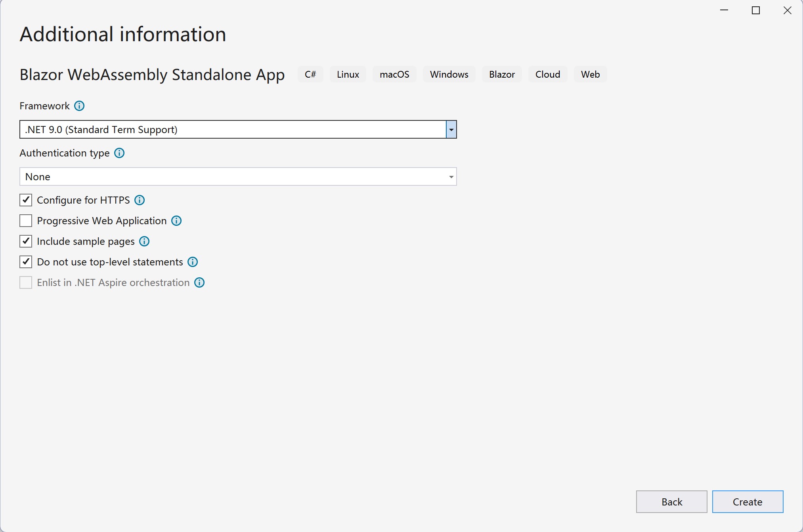Uncheck Include sample pages checkbox
Viewport: 803px width, 532px height.
click(x=26, y=241)
